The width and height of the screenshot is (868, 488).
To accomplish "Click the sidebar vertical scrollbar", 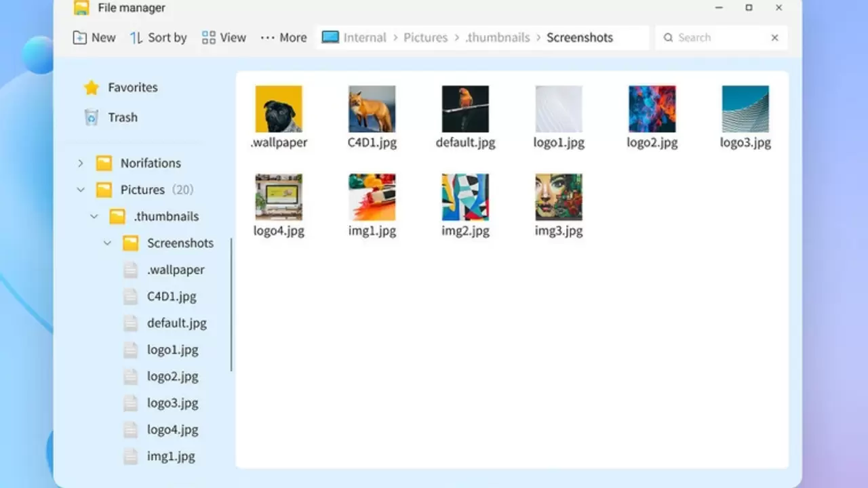I will coord(231,305).
